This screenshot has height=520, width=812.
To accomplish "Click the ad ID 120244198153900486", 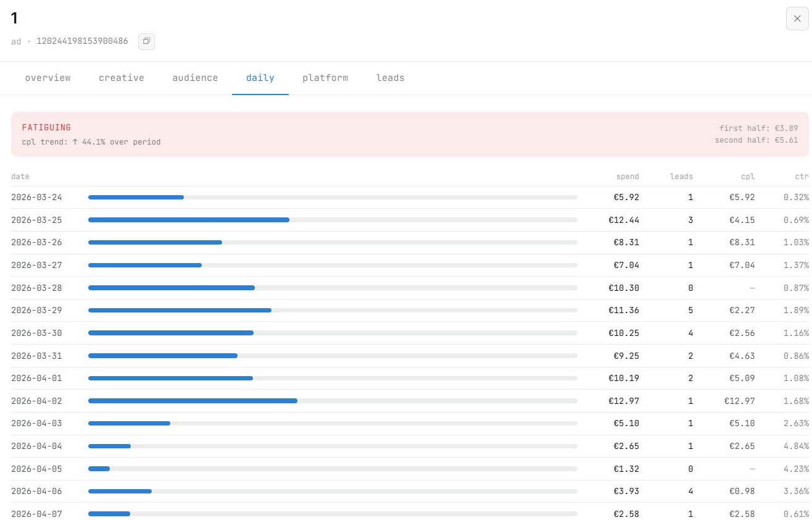I will pos(82,41).
